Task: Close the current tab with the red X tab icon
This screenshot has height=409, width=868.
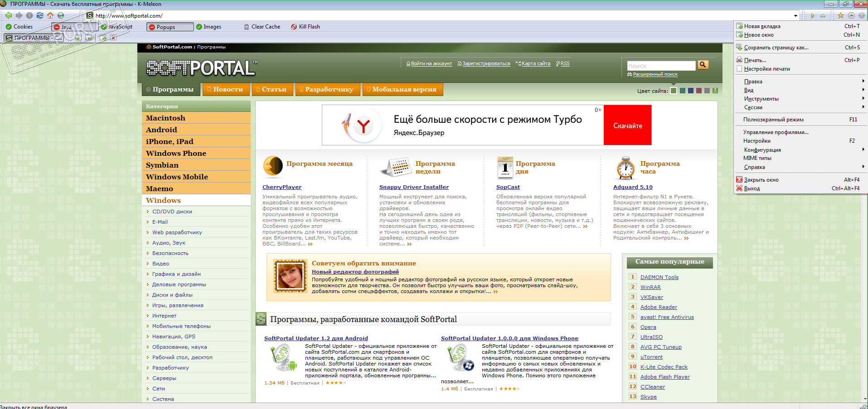Action: (113, 38)
